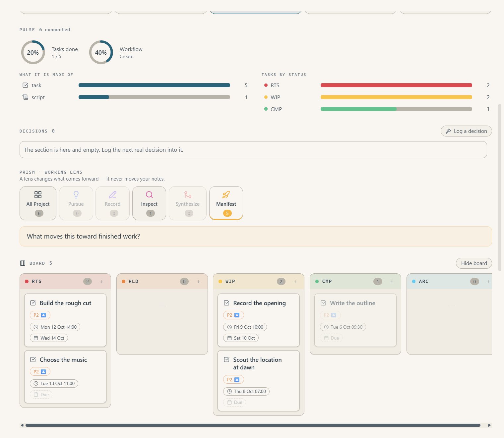Select the All Project lens
This screenshot has height=438, width=504.
pos(38,203)
